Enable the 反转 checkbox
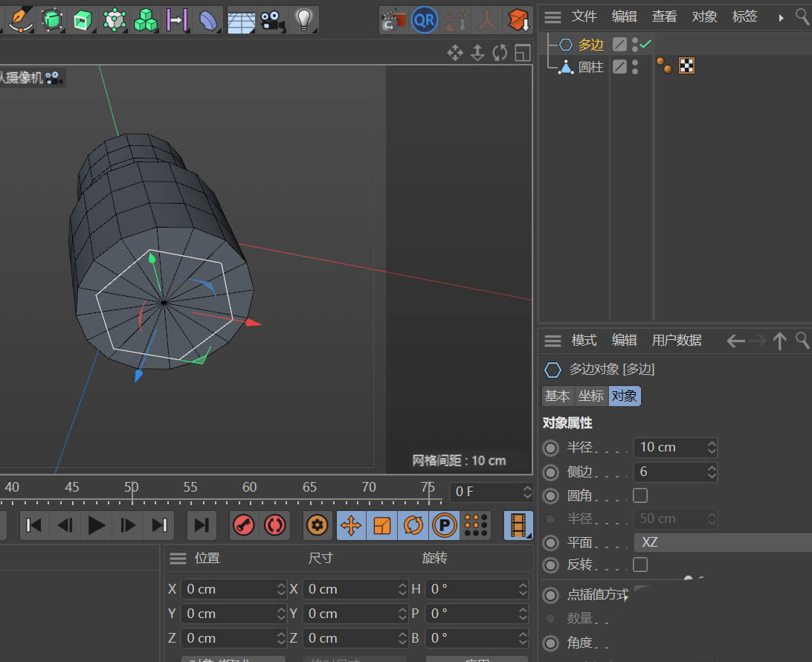 [639, 565]
